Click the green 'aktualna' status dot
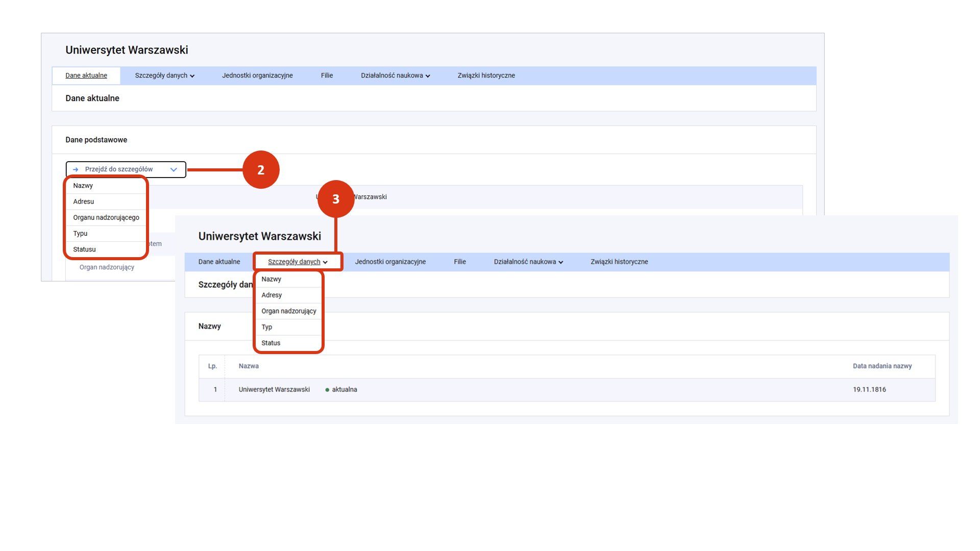The height and width of the screenshot is (551, 980). point(327,390)
